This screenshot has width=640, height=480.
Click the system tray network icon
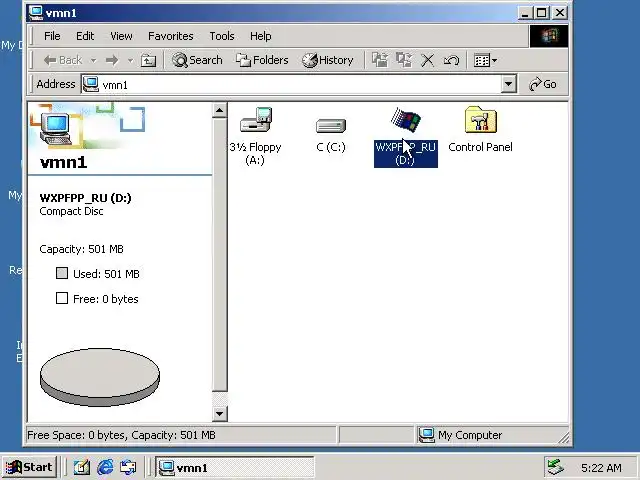pyautogui.click(x=556, y=468)
